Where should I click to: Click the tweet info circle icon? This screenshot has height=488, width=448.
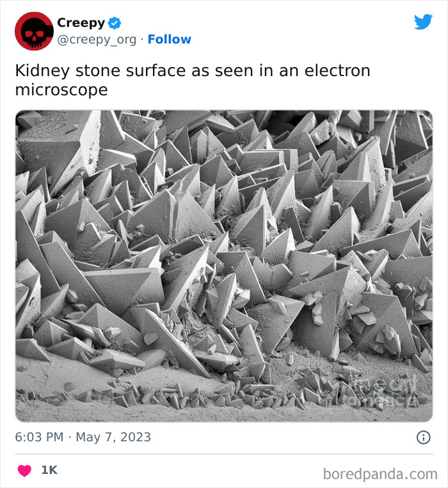(423, 437)
